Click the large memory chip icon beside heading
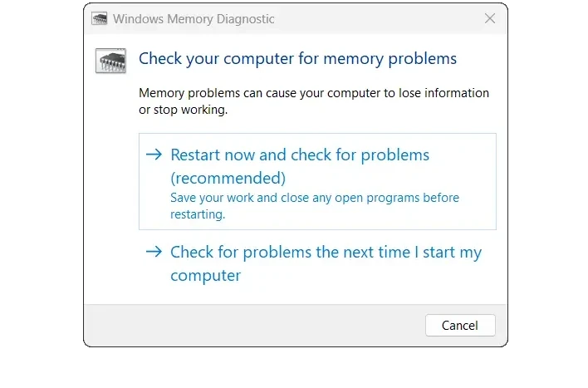This screenshot has height=388, width=588. pos(110,61)
